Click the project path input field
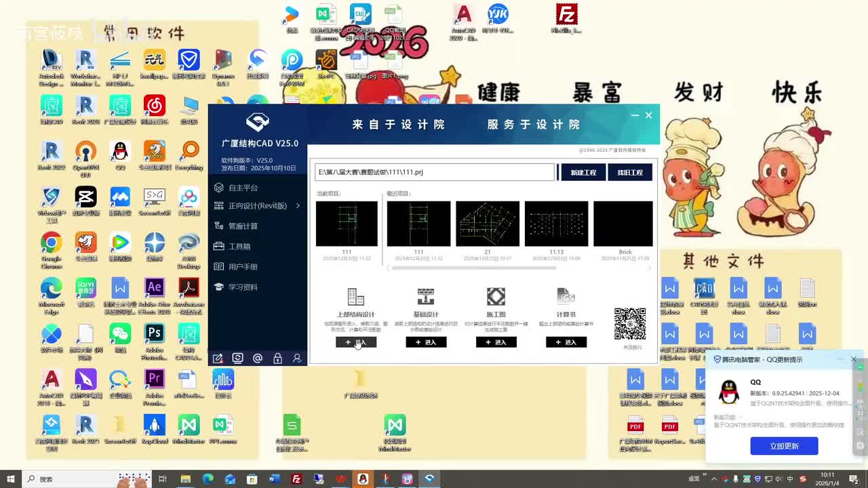 [435, 172]
